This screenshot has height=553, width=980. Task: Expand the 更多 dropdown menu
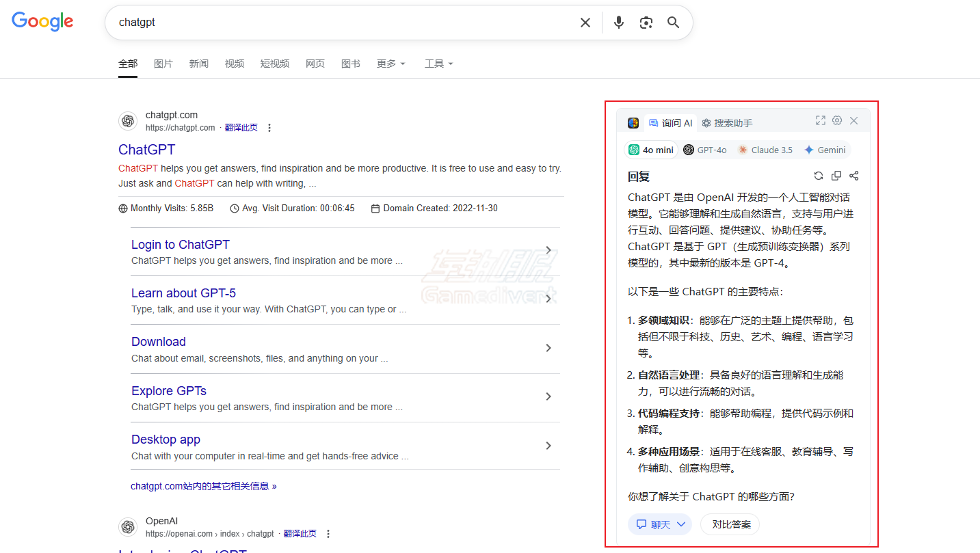(x=391, y=64)
